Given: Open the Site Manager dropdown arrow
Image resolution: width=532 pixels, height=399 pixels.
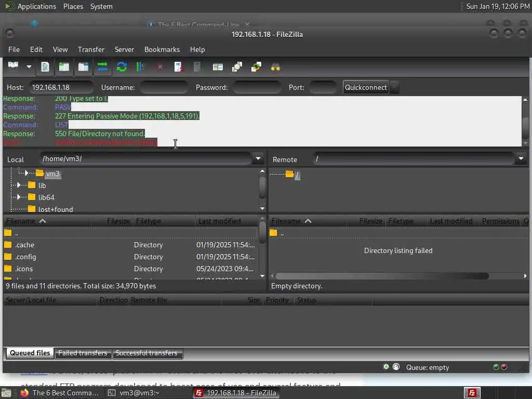Looking at the screenshot, I should click(x=29, y=66).
